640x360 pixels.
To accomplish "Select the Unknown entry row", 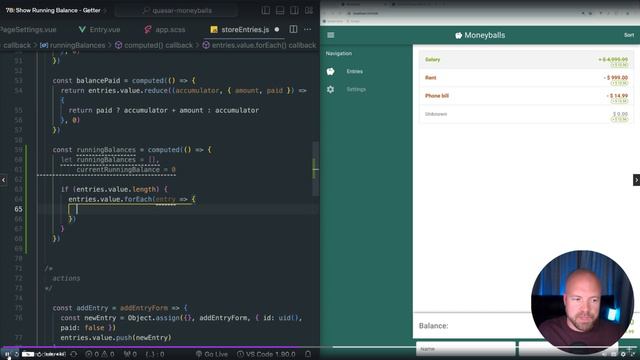I will (526, 114).
